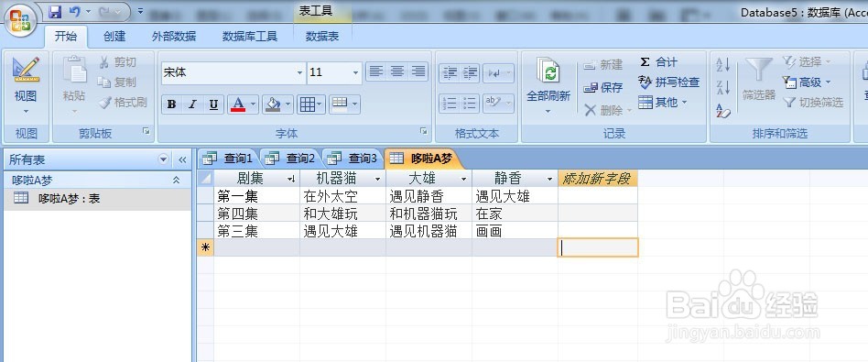This screenshot has height=362, width=868.
Task: Open 机器猫 column filter dropdown
Action: click(377, 179)
